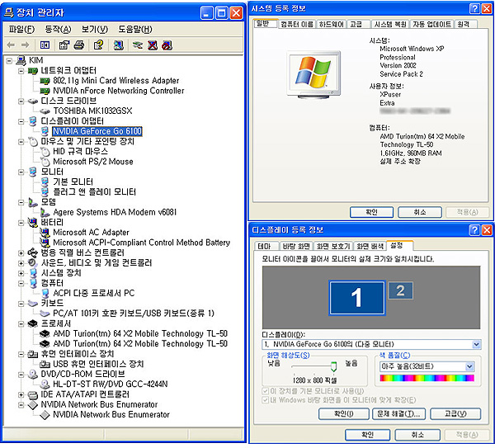Switch to 시스템 복원 tab

click(390, 24)
